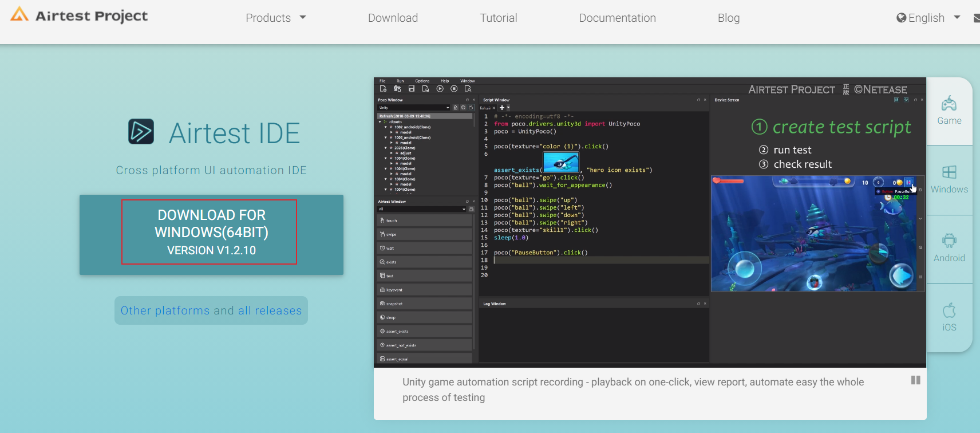Select the Windows tab
Image resolution: width=980 pixels, height=433 pixels.
tap(949, 180)
